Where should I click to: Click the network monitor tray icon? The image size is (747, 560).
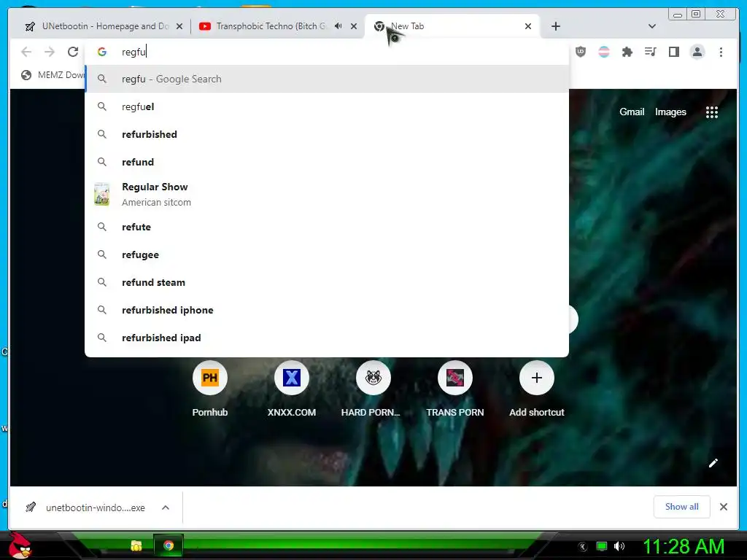click(602, 546)
